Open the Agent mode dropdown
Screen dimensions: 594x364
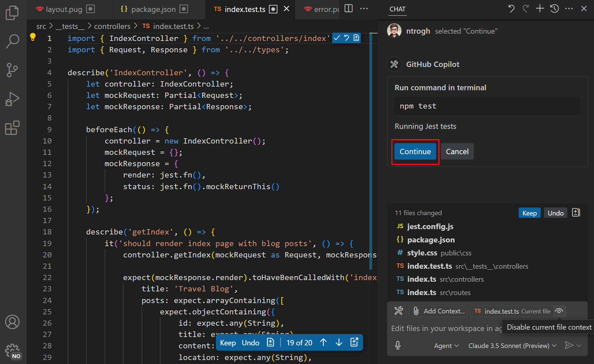pos(446,345)
